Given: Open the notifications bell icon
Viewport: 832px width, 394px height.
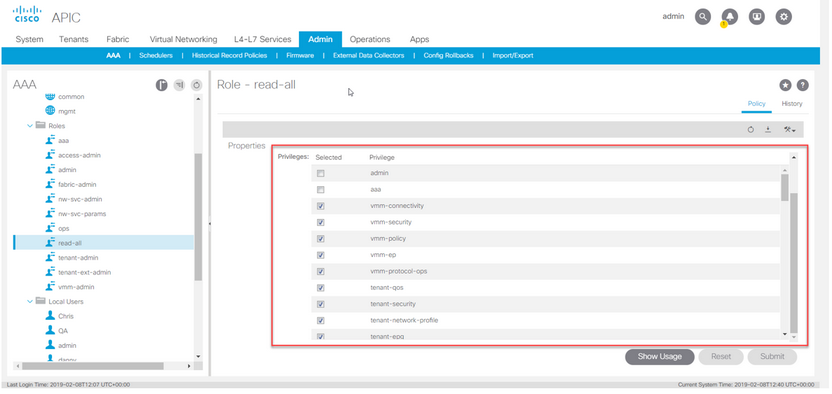Looking at the screenshot, I should [730, 17].
